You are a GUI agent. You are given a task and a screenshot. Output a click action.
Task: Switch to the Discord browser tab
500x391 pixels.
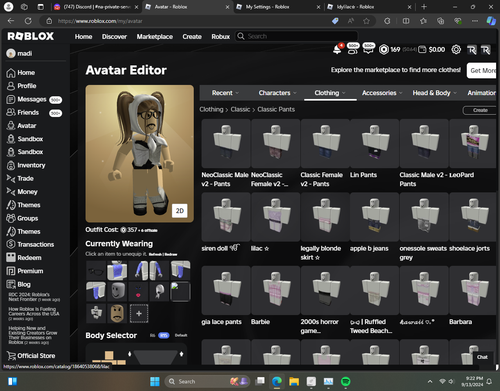[96, 7]
